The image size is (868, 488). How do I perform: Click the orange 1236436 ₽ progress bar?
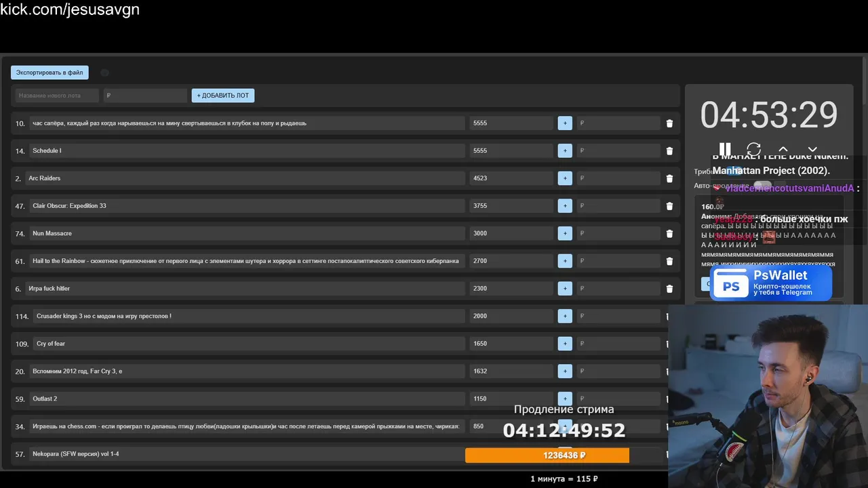(x=547, y=455)
